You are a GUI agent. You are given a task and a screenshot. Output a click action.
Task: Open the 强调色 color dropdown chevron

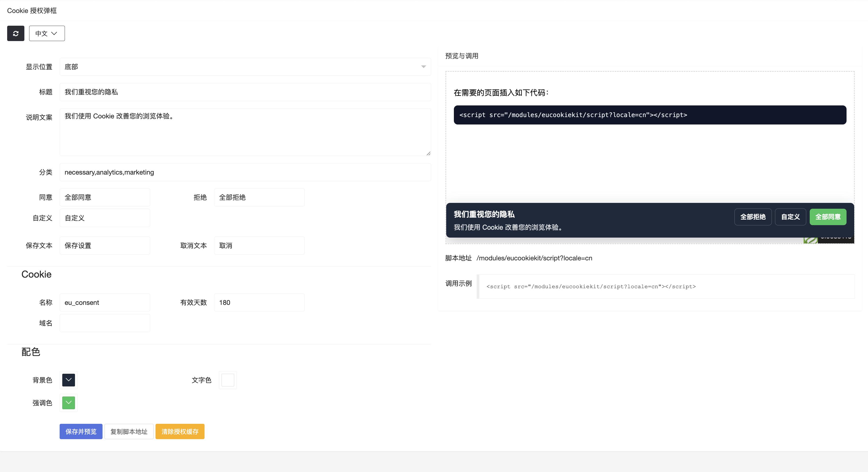pyautogui.click(x=68, y=403)
